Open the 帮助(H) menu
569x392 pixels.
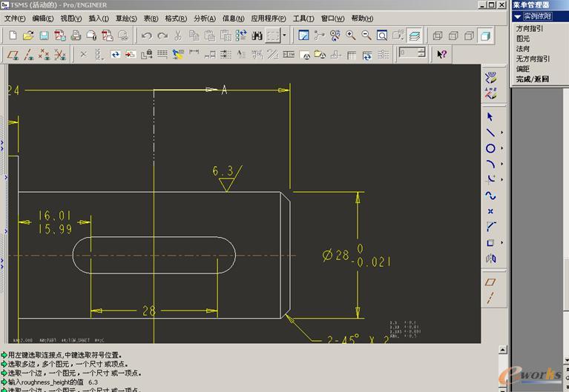[x=362, y=19]
